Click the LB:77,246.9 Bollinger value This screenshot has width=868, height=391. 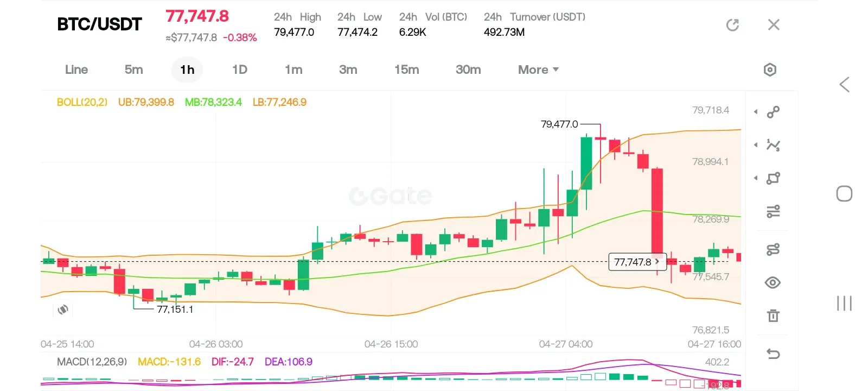tap(279, 102)
